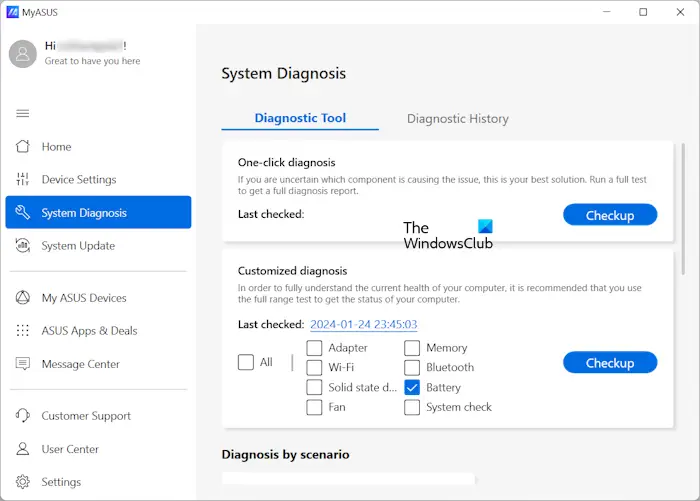The width and height of the screenshot is (700, 501).
Task: Click the My ASUS Devices icon
Action: (23, 297)
